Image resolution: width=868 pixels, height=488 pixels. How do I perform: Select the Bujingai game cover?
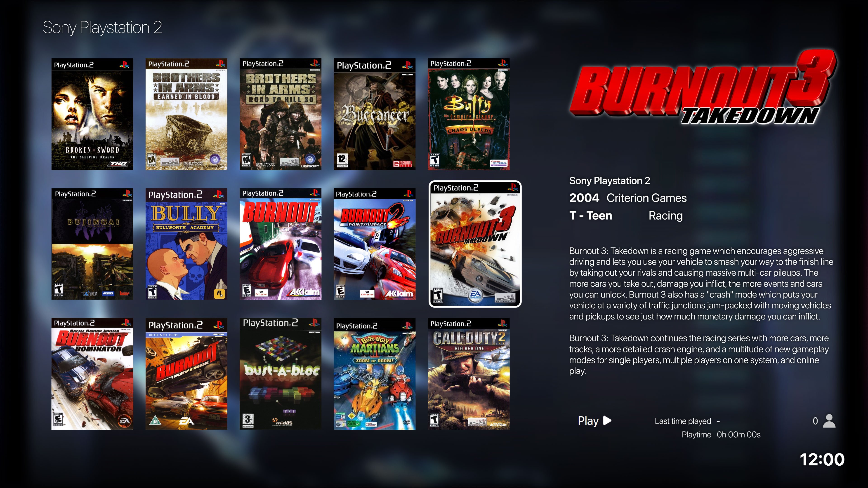coord(92,244)
